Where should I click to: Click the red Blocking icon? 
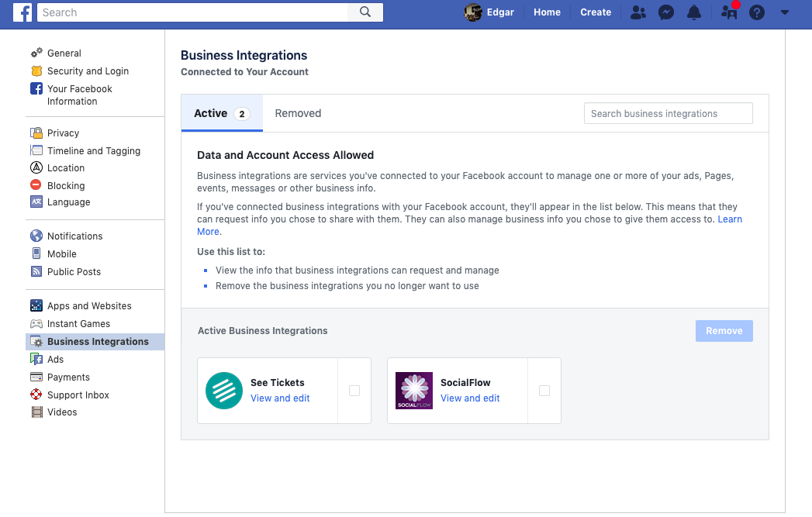coord(36,184)
